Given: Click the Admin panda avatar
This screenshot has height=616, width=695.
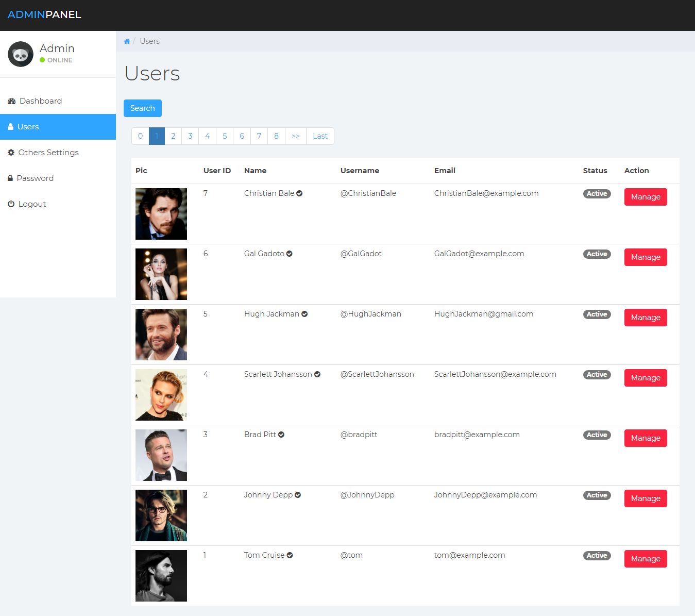Looking at the screenshot, I should click(x=21, y=54).
